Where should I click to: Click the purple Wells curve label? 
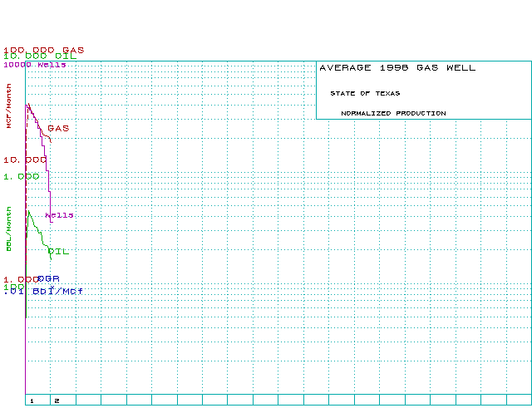coord(59,215)
